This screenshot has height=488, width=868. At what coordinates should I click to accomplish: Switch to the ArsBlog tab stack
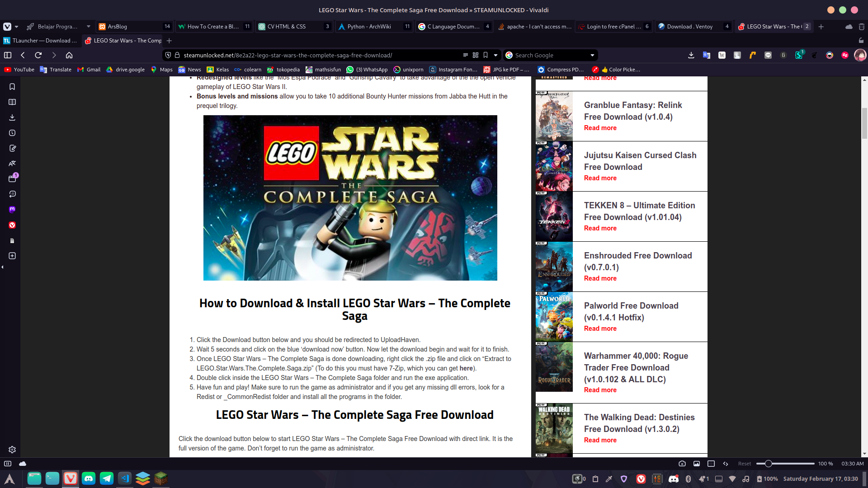click(134, 27)
